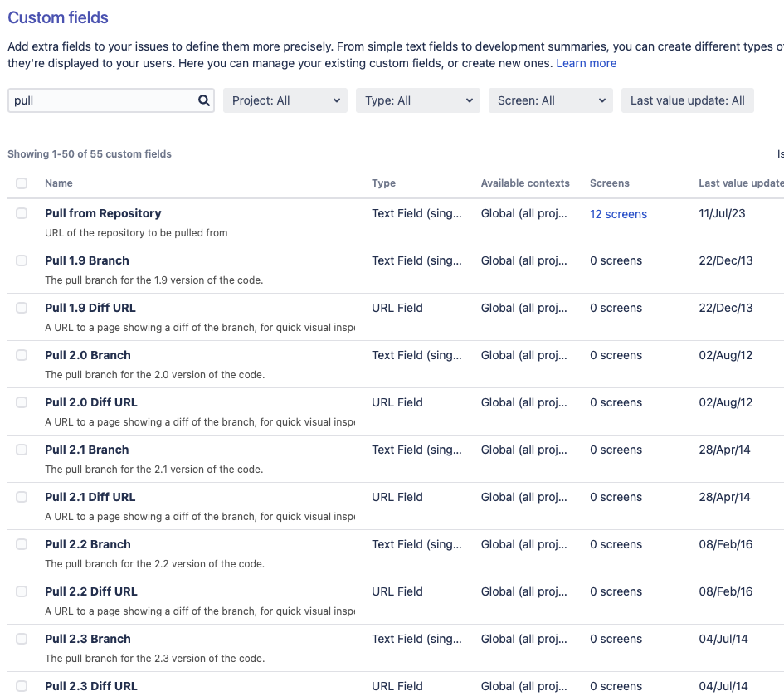
Task: Check the Pull 2.0 Diff URL checkbox
Action: pos(22,402)
